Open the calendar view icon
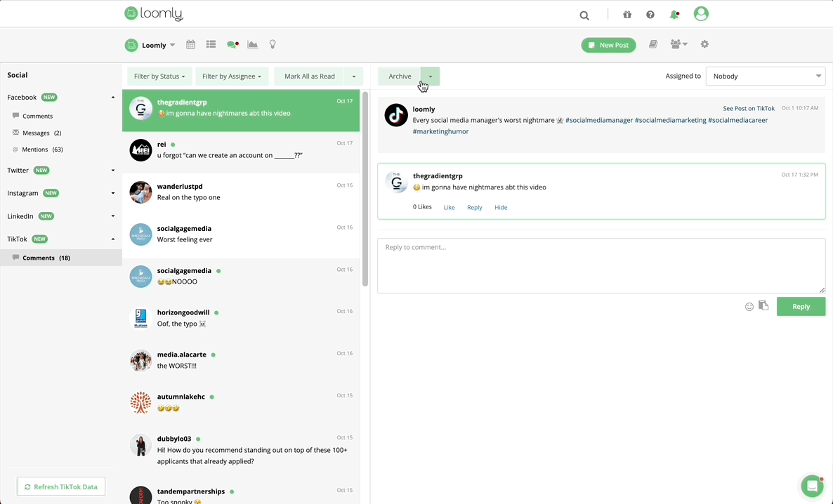The width and height of the screenshot is (833, 504). coord(190,44)
